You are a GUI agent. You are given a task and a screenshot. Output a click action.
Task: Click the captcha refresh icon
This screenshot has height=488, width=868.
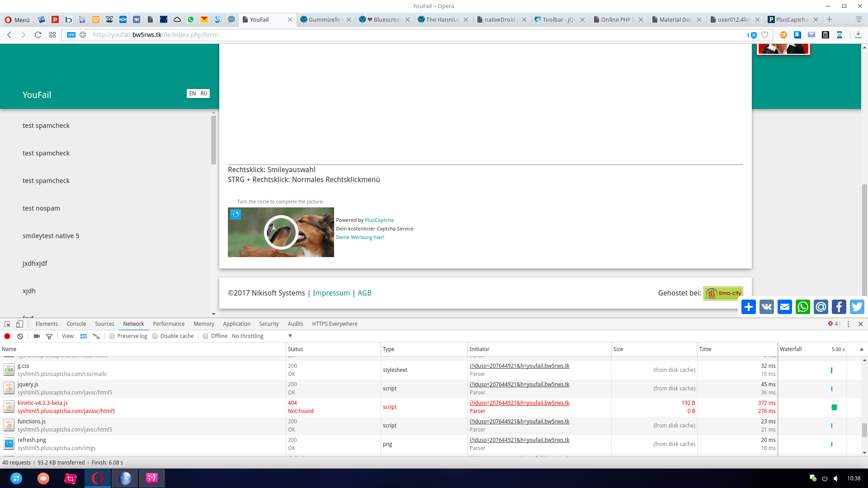[236, 215]
